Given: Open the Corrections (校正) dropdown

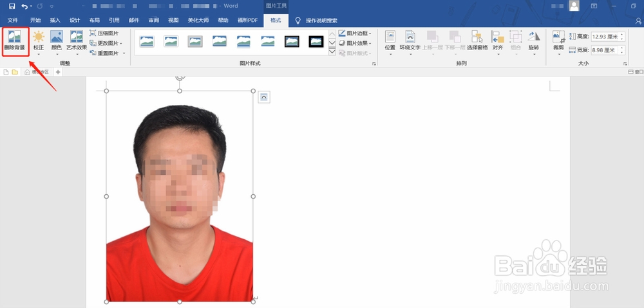Looking at the screenshot, I should pos(39,42).
